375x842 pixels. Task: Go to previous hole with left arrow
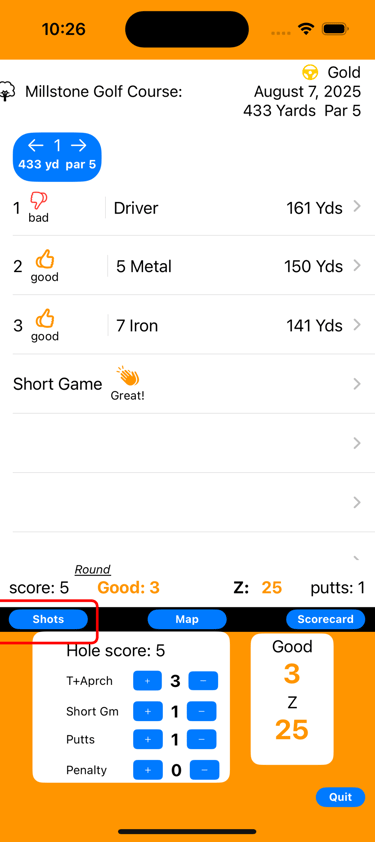(35, 146)
